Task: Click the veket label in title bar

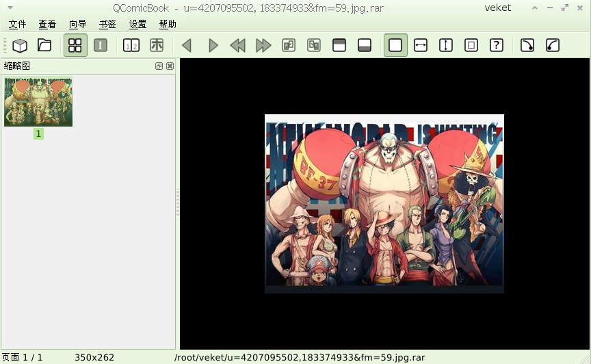Action: coord(497,8)
